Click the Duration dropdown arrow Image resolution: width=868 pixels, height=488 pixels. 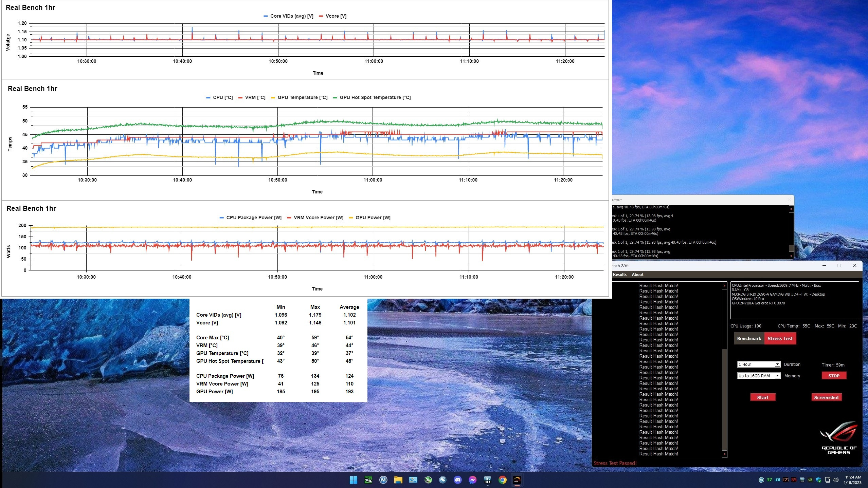[777, 364]
